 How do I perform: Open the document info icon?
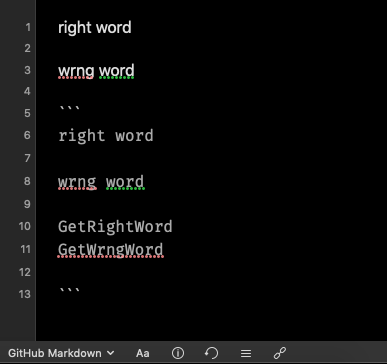pyautogui.click(x=178, y=353)
